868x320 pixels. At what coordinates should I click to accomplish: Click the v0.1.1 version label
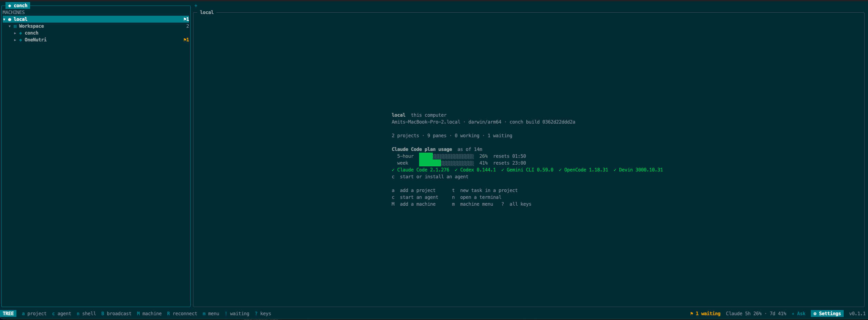[x=857, y=313]
